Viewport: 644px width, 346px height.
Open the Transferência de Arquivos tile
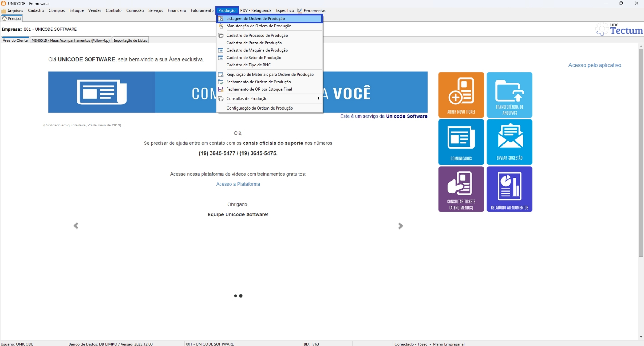tap(509, 95)
